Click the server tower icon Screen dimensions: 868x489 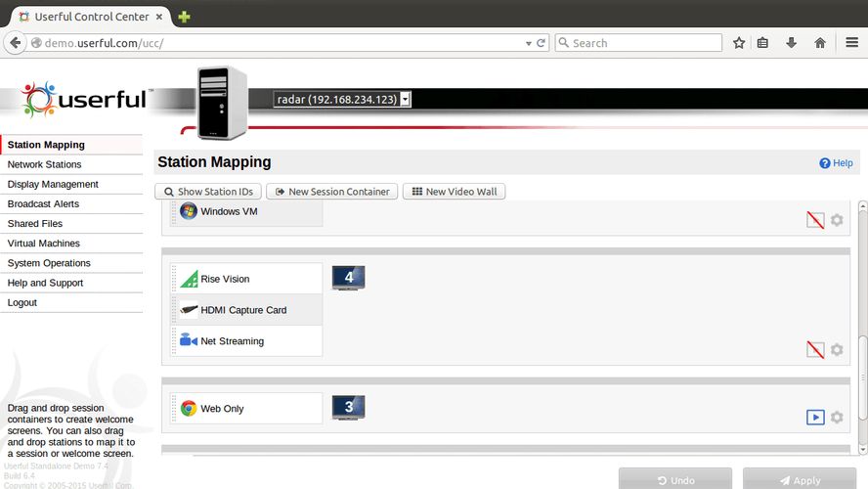[x=222, y=103]
